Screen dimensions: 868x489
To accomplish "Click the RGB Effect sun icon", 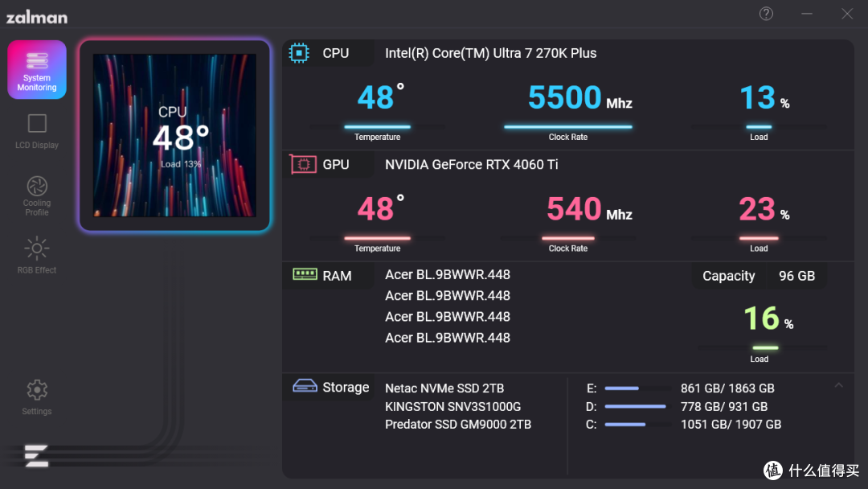I will (37, 249).
